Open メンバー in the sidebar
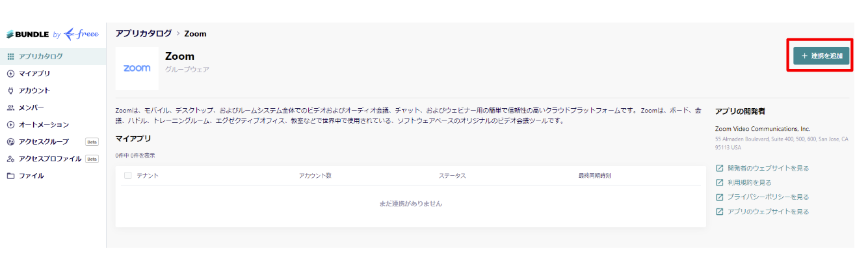The image size is (868, 278). tap(53, 107)
